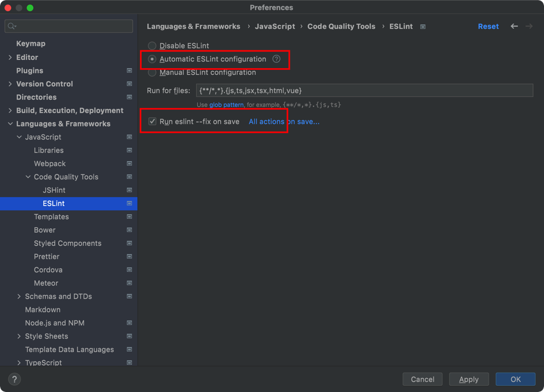This screenshot has height=392, width=544.
Task: Click the project-level icon beside Template Data Languages
Action: (130, 349)
